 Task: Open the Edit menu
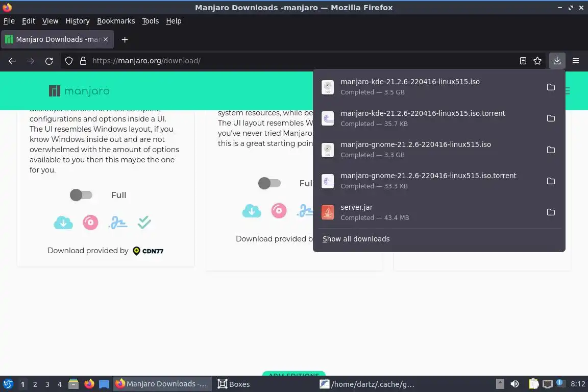(x=29, y=21)
